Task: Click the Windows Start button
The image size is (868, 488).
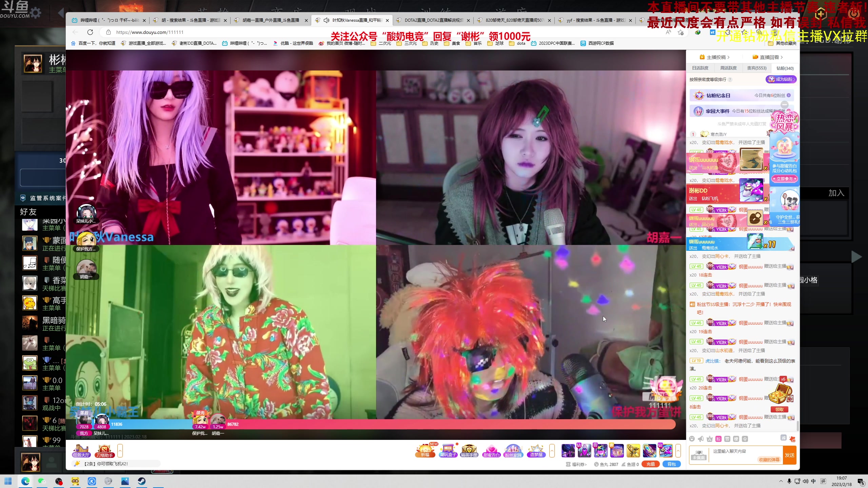Action: [8, 481]
